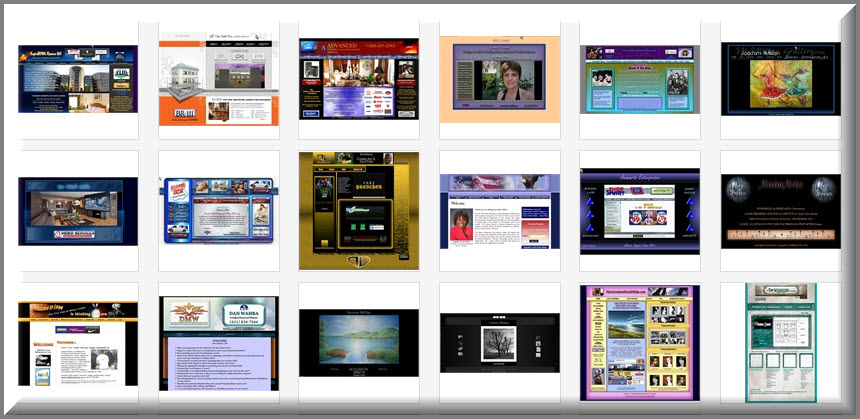The height and width of the screenshot is (419, 860).
Task: Open the gold textured Charles Dutton thumbnail
Action: [359, 211]
